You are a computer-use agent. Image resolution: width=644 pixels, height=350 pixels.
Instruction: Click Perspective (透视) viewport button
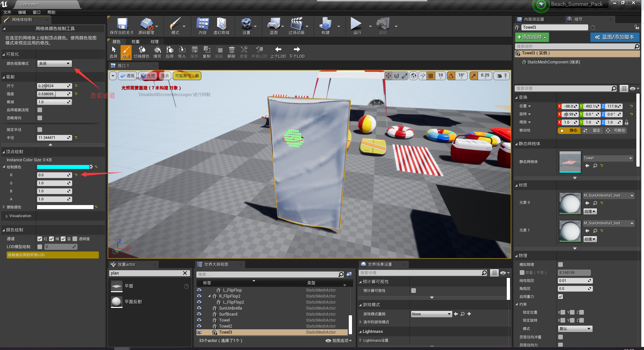click(x=127, y=76)
